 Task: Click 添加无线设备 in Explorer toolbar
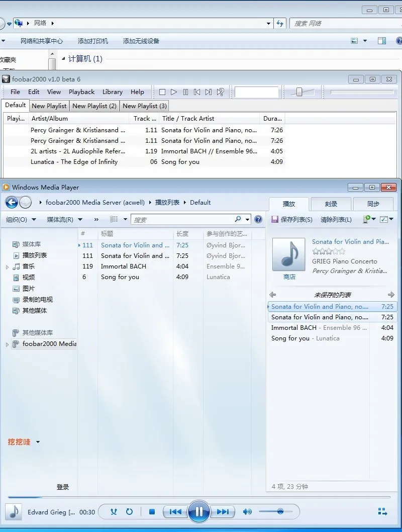141,41
